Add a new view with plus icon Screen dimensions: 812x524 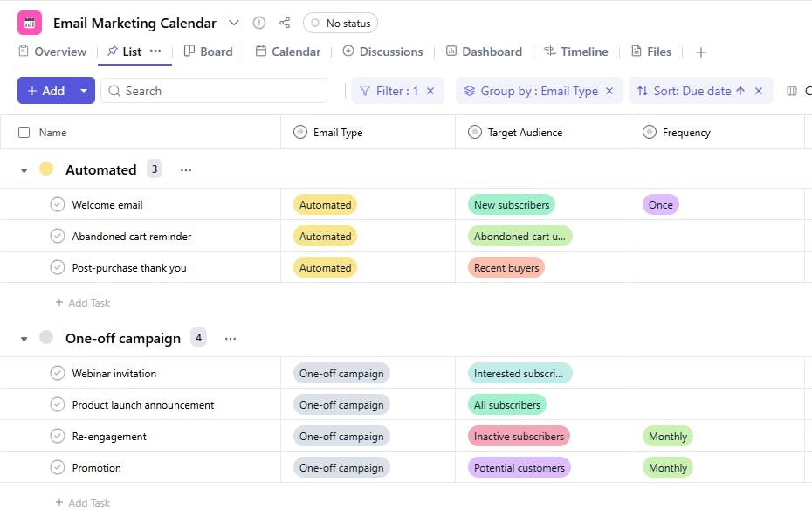(x=700, y=52)
